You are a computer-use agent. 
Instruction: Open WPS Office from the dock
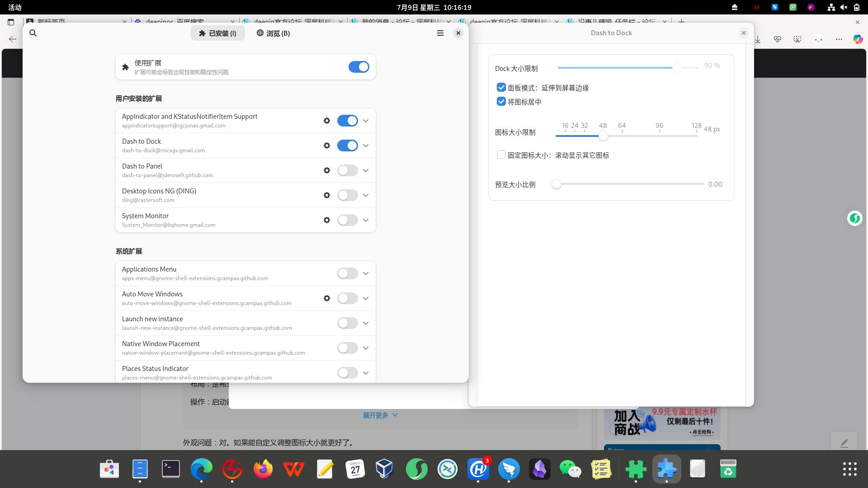[294, 469]
